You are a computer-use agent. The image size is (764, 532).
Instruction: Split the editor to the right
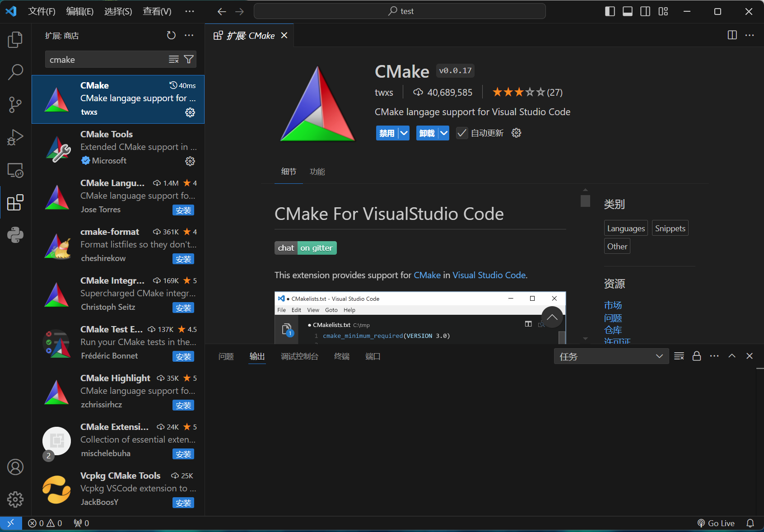[732, 35]
